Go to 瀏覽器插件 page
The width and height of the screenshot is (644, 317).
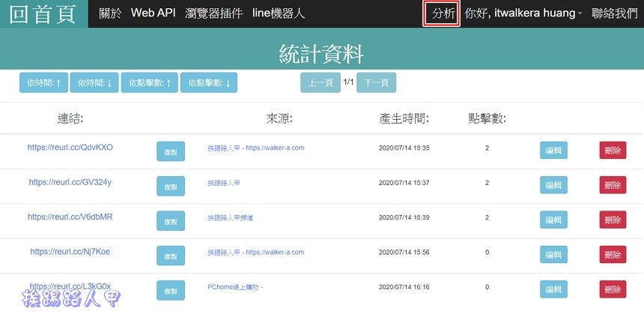pyautogui.click(x=213, y=13)
